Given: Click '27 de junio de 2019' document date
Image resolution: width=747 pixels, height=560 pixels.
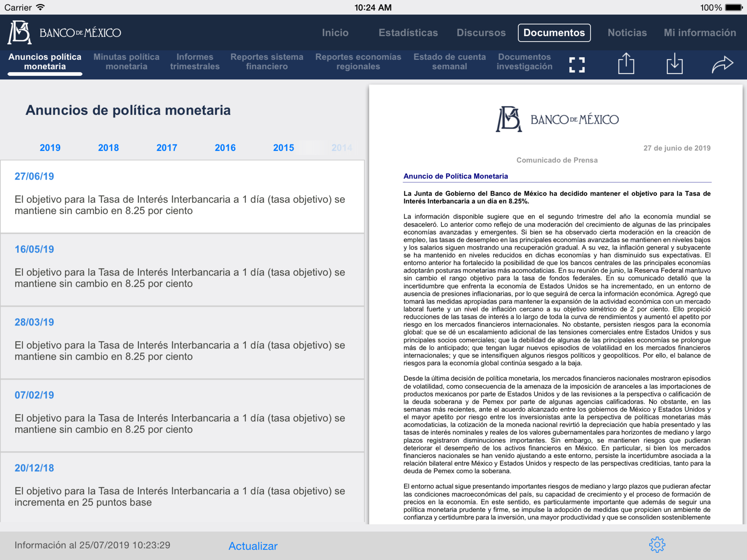Looking at the screenshot, I should tap(677, 148).
